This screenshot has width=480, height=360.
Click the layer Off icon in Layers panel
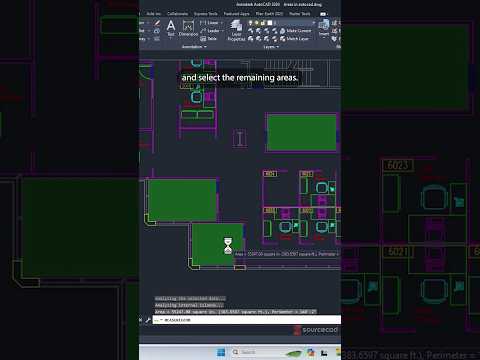point(250,31)
